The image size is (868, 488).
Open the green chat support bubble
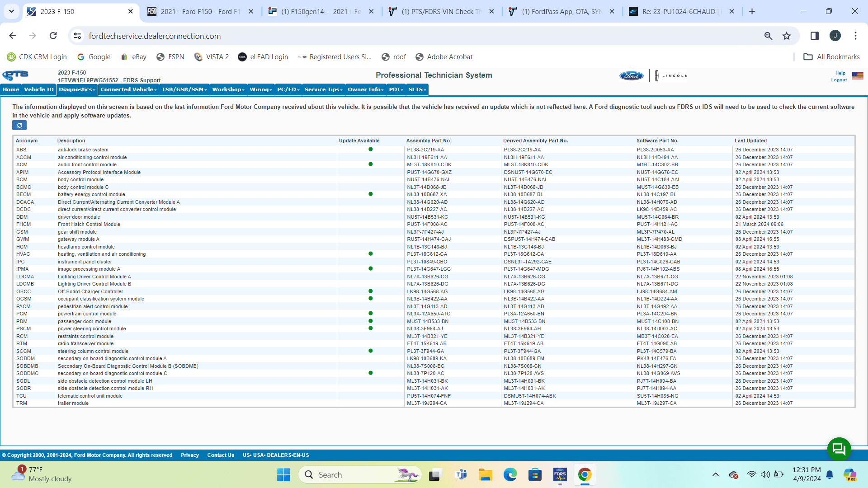click(x=839, y=449)
